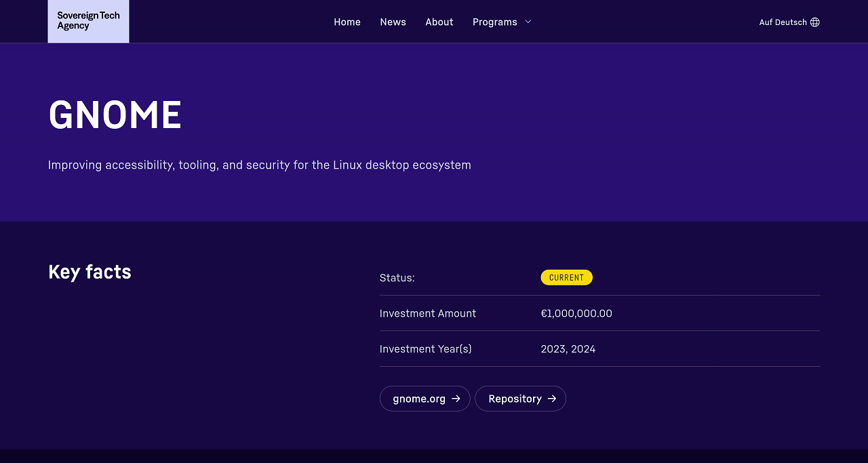Click the chevron next to Programs
Viewport: 868px width, 463px height.
(x=528, y=22)
